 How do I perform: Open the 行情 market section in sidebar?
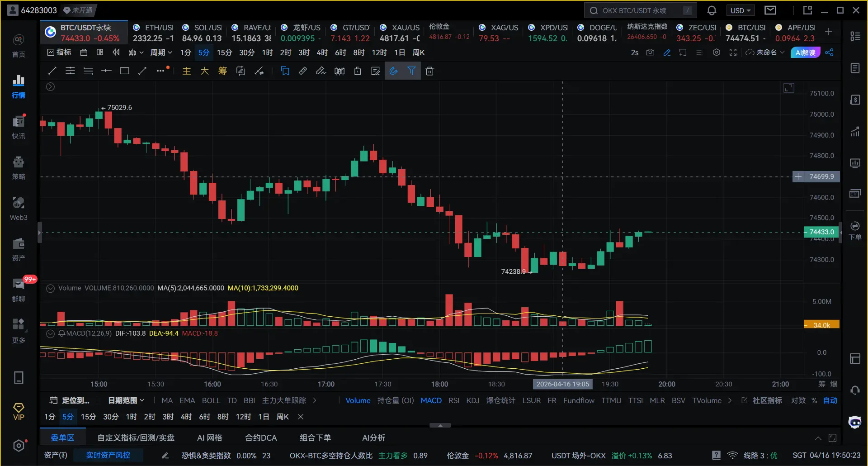pyautogui.click(x=19, y=87)
